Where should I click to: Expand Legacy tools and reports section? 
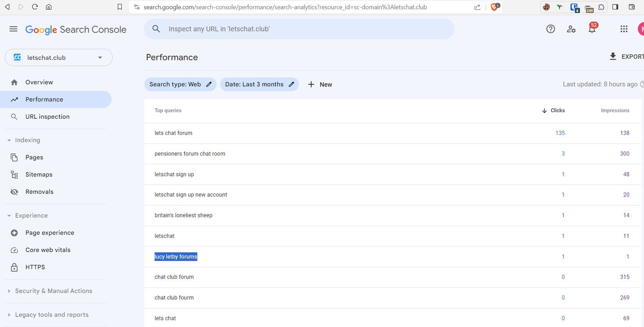click(48, 314)
